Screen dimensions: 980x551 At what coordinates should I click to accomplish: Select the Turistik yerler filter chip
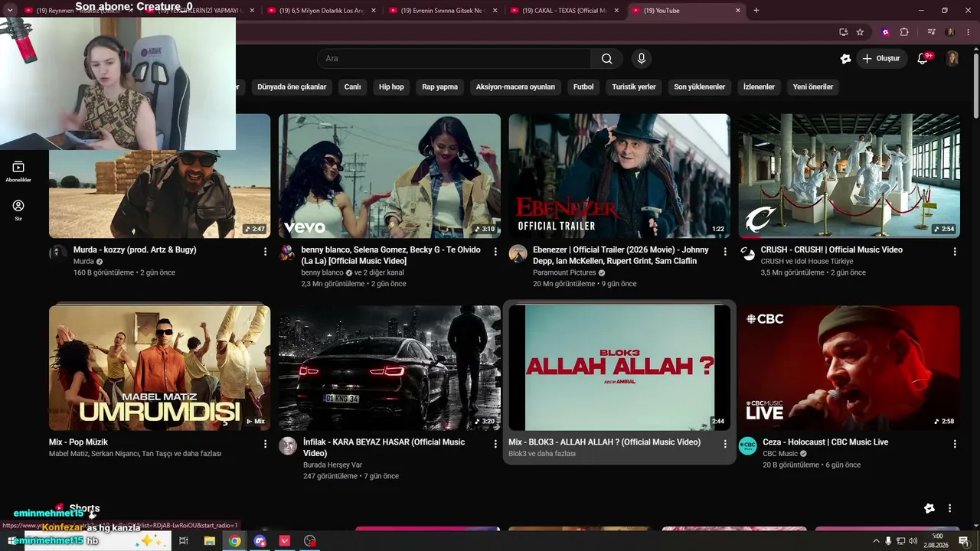(x=634, y=87)
